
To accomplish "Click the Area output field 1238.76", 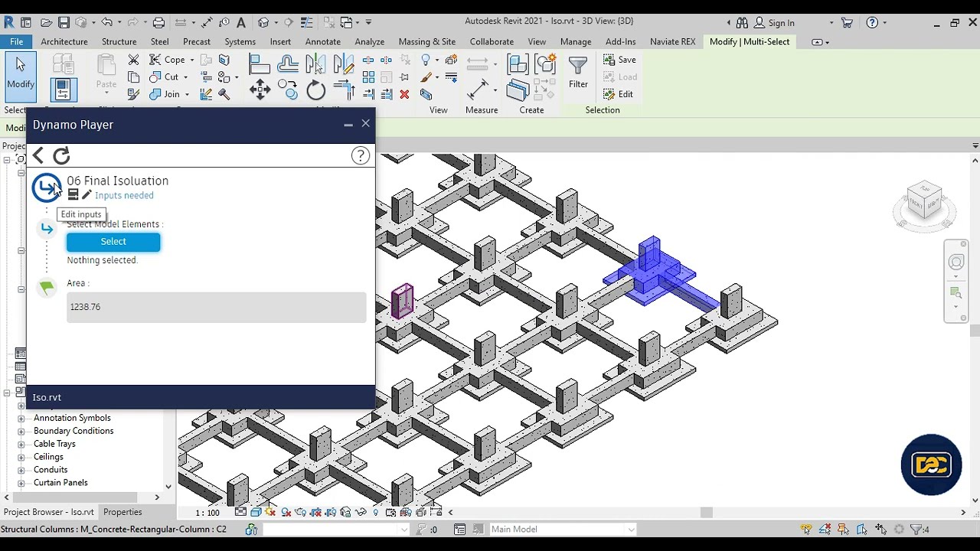I will [x=216, y=307].
